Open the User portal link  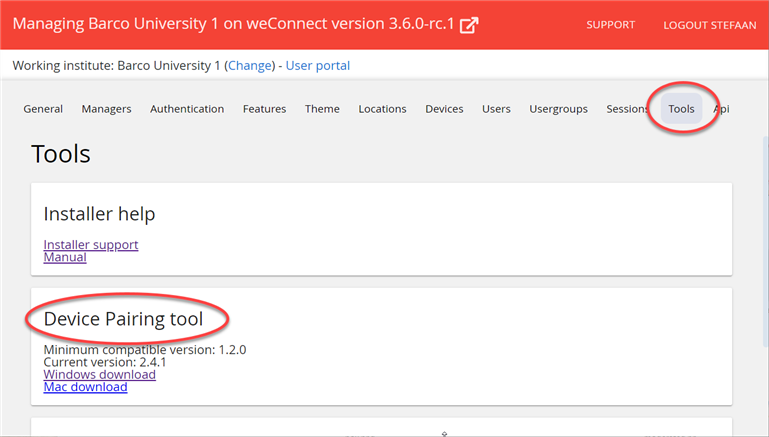(x=317, y=66)
